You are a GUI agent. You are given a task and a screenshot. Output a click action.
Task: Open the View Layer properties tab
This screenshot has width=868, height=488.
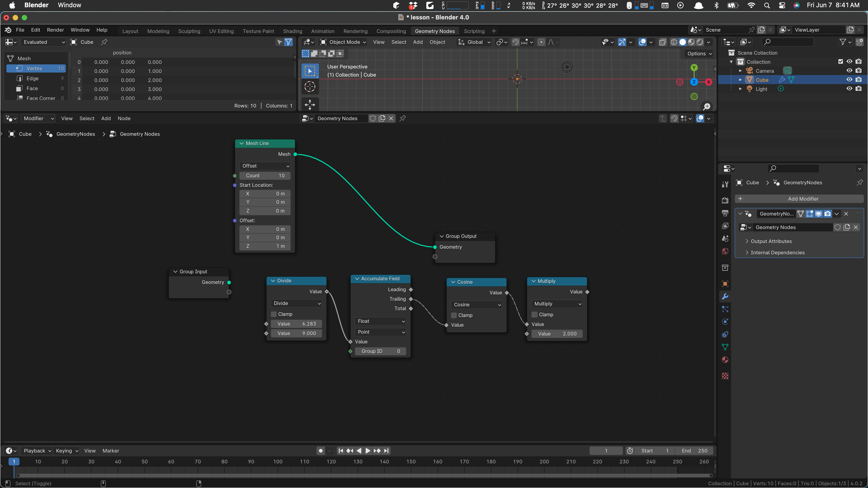(725, 226)
